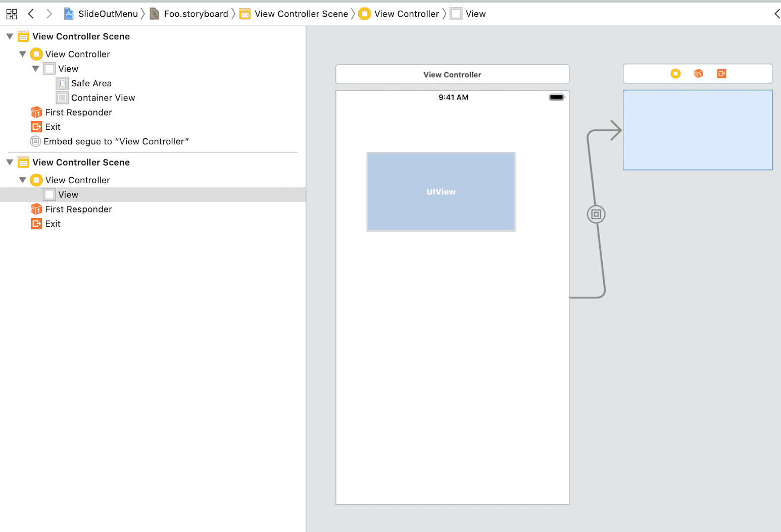Select the UIView container on canvas
Image resolution: width=781 pixels, height=532 pixels.
tap(441, 192)
